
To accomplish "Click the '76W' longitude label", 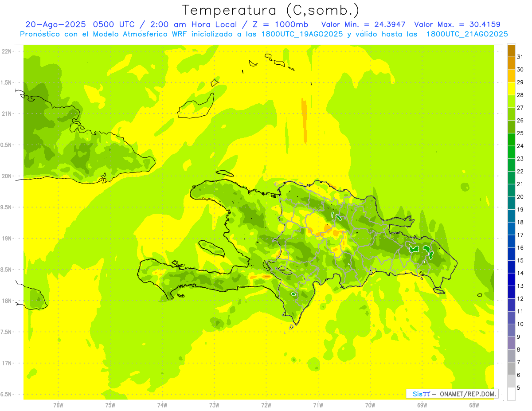I will tap(58, 405).
